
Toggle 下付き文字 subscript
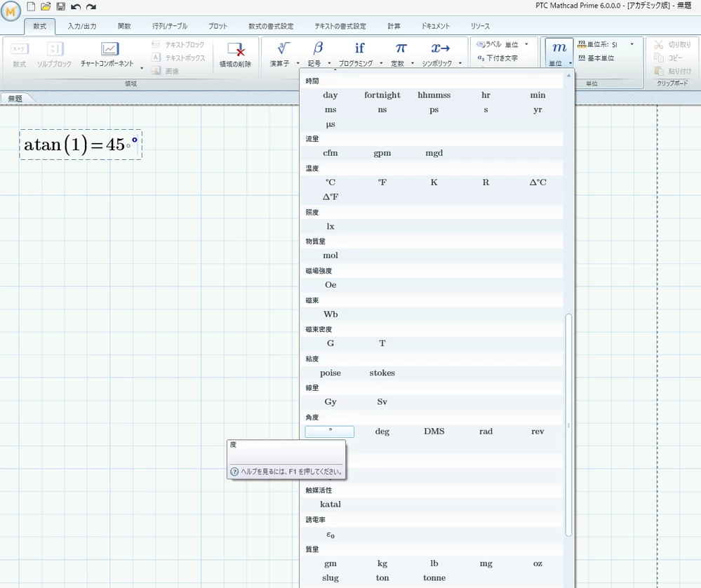tap(497, 58)
